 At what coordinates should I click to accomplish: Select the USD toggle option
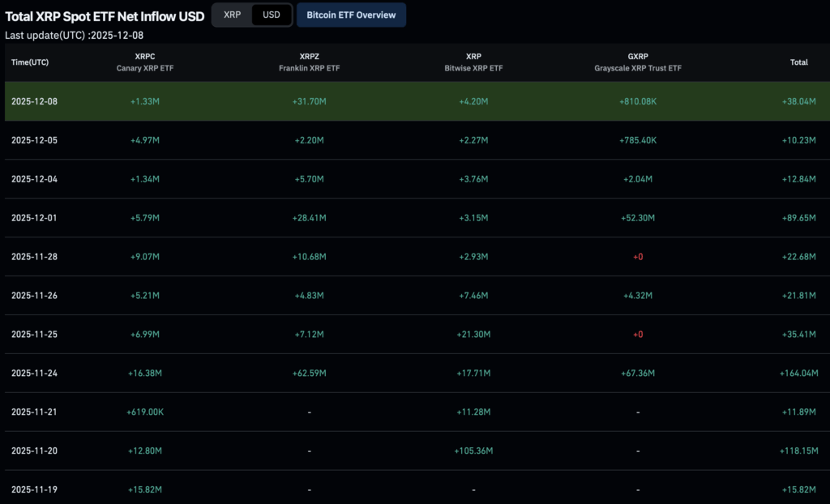click(x=272, y=15)
